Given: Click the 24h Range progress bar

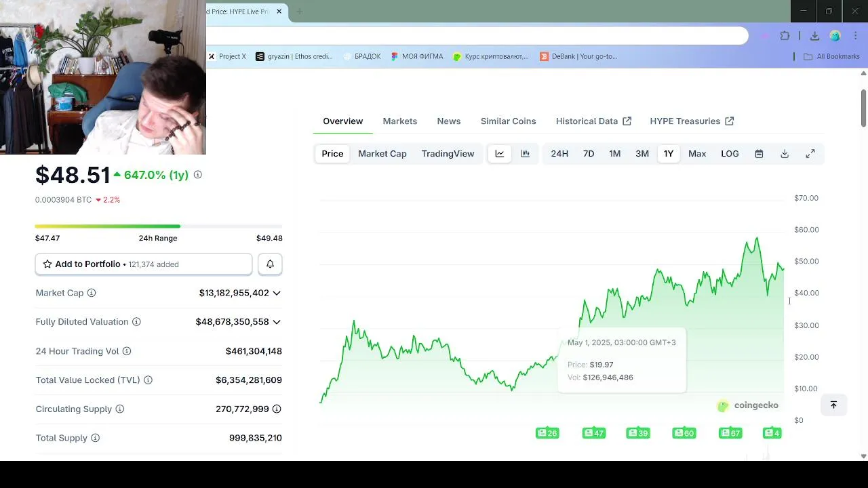Looking at the screenshot, I should pyautogui.click(x=159, y=226).
